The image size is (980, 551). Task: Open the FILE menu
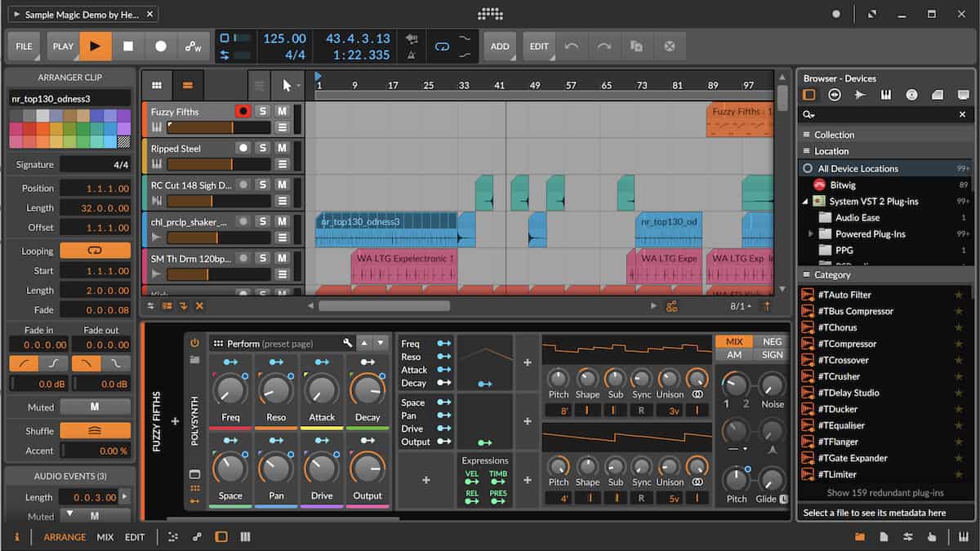pyautogui.click(x=24, y=47)
